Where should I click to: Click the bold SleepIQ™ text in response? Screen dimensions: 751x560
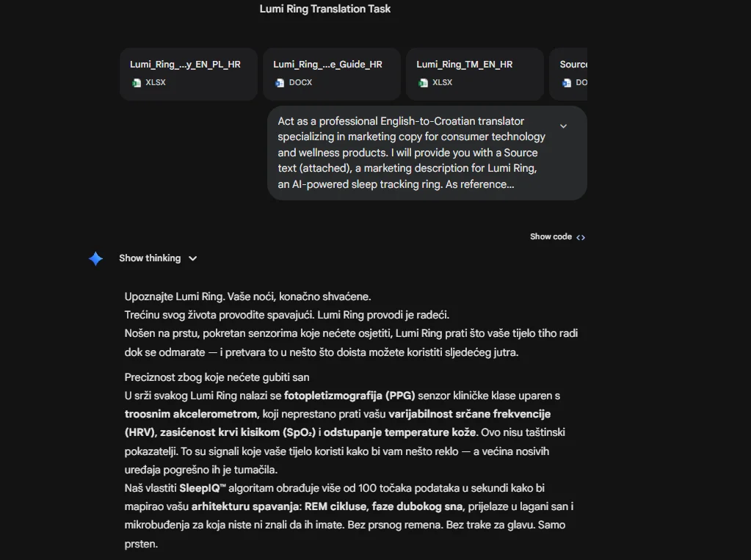[x=203, y=488]
